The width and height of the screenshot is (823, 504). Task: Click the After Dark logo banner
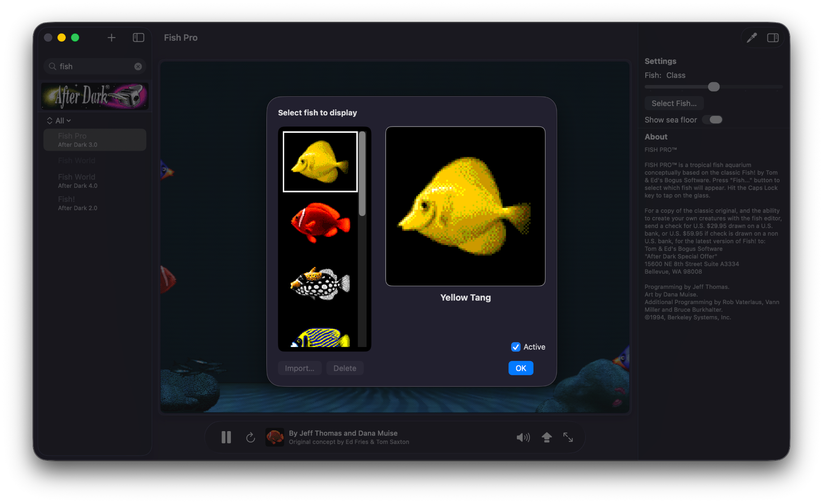point(95,96)
